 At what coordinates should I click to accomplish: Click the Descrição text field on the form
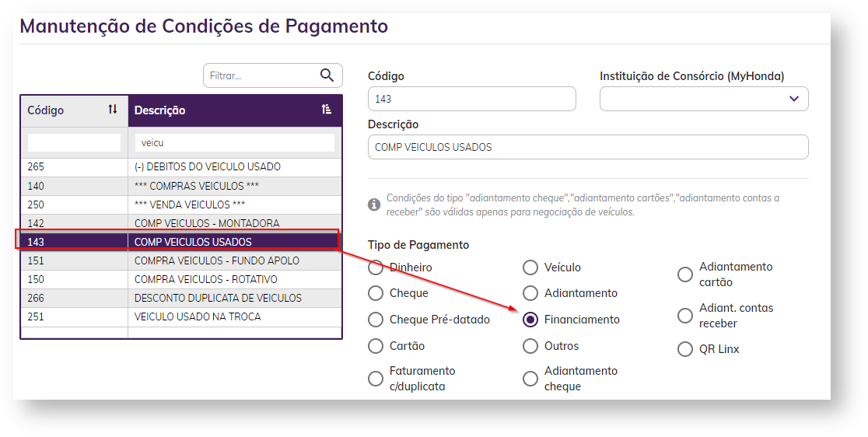click(x=587, y=147)
